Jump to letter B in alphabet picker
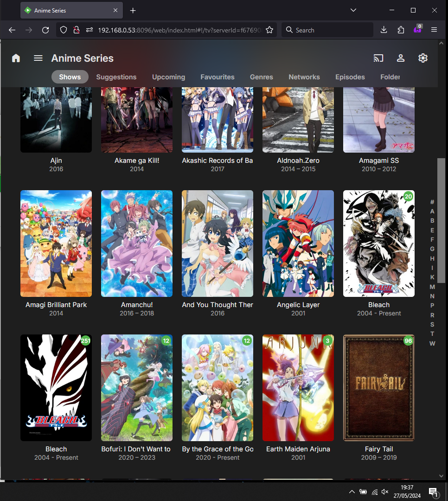Viewport: 448px width, 501px height. [432, 221]
